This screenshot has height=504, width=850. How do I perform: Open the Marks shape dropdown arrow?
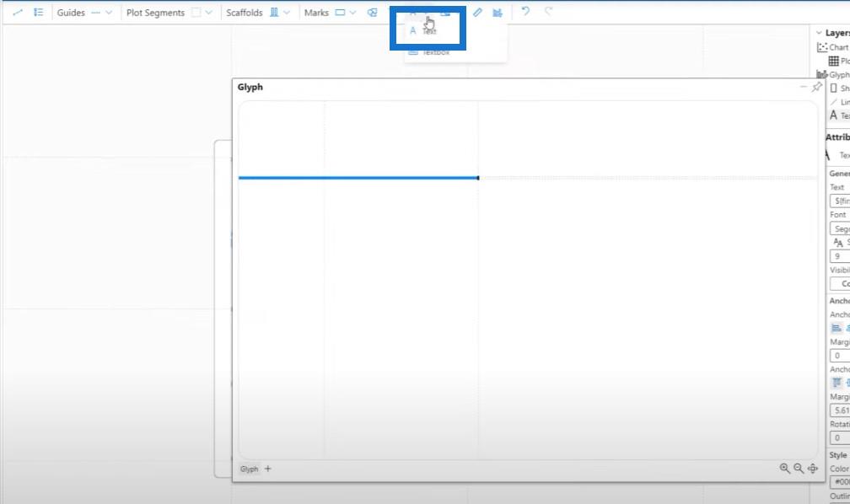point(352,13)
